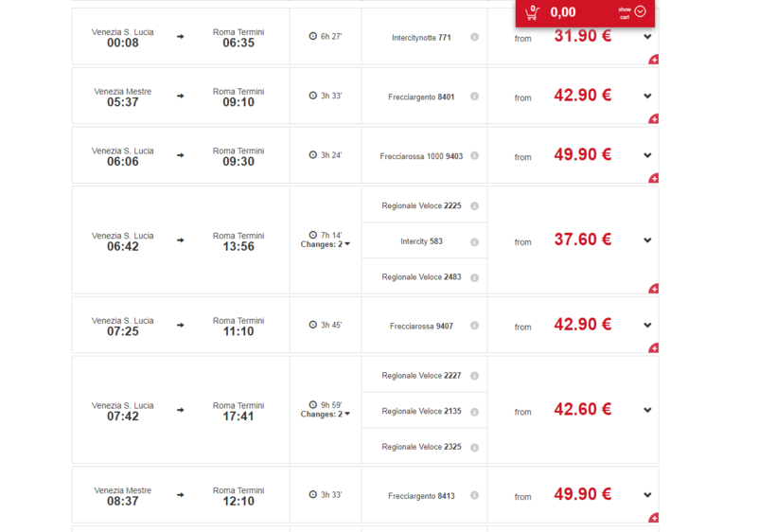This screenshot has height=532, width=776.
Task: Expand fare details for 42.90 € Frecciargento 8401
Action: pyautogui.click(x=647, y=97)
